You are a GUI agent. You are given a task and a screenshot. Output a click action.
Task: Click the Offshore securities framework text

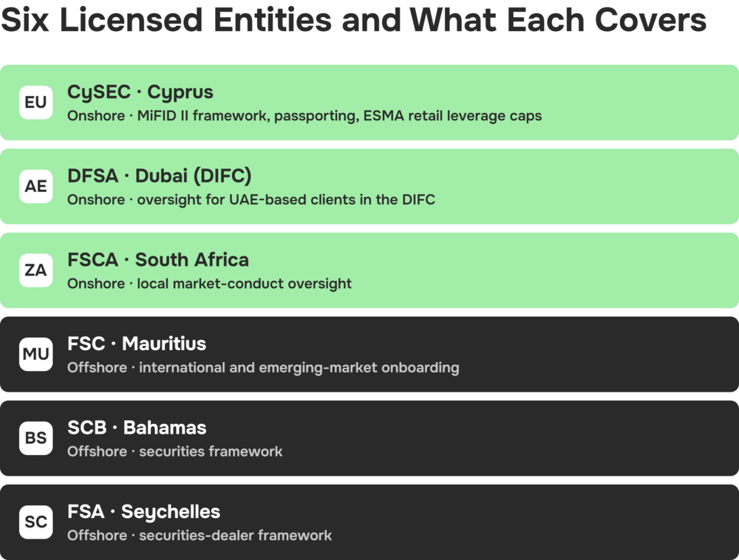(175, 451)
